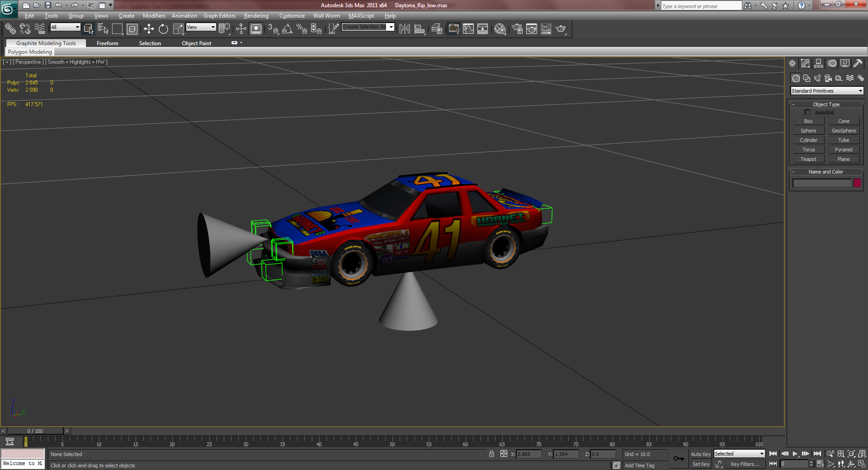
Task: Open the Schematic View toolbar icon
Action: [x=483, y=29]
